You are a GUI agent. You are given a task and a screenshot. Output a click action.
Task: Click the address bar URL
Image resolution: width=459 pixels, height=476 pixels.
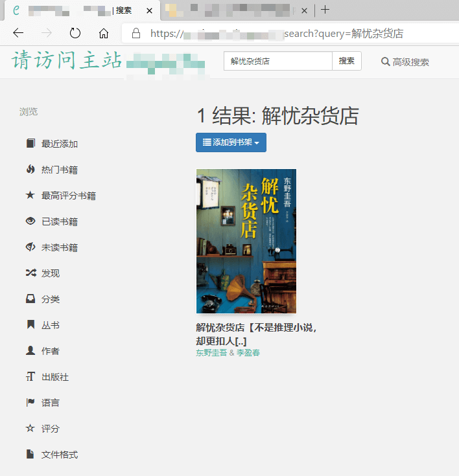(x=277, y=34)
